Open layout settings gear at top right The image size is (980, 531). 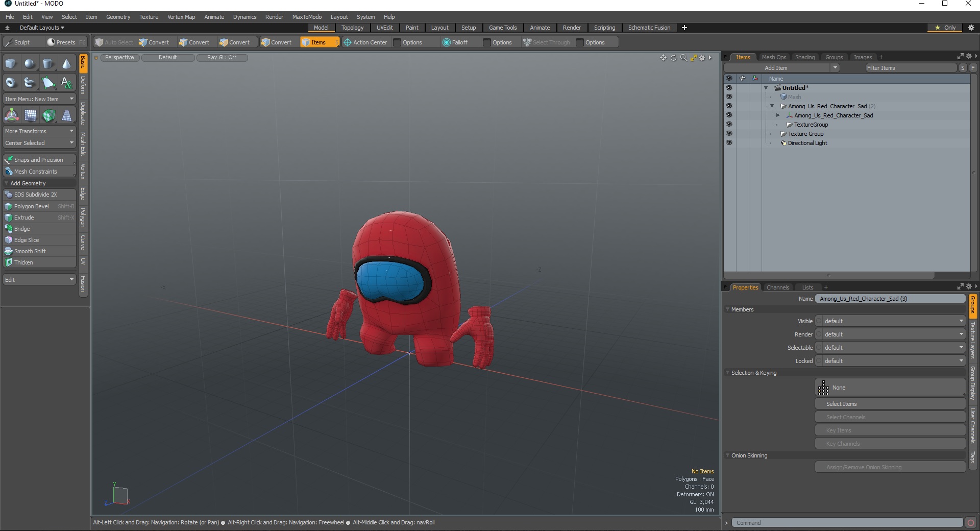(971, 28)
